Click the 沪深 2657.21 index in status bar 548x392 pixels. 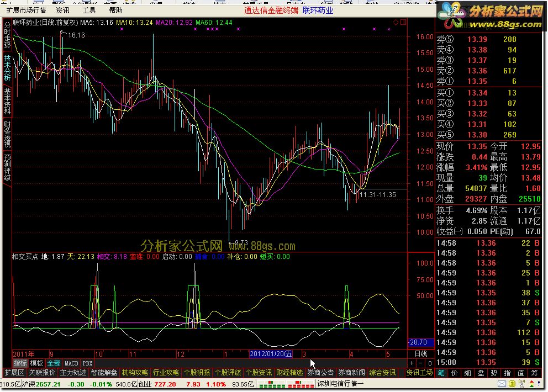[41, 384]
